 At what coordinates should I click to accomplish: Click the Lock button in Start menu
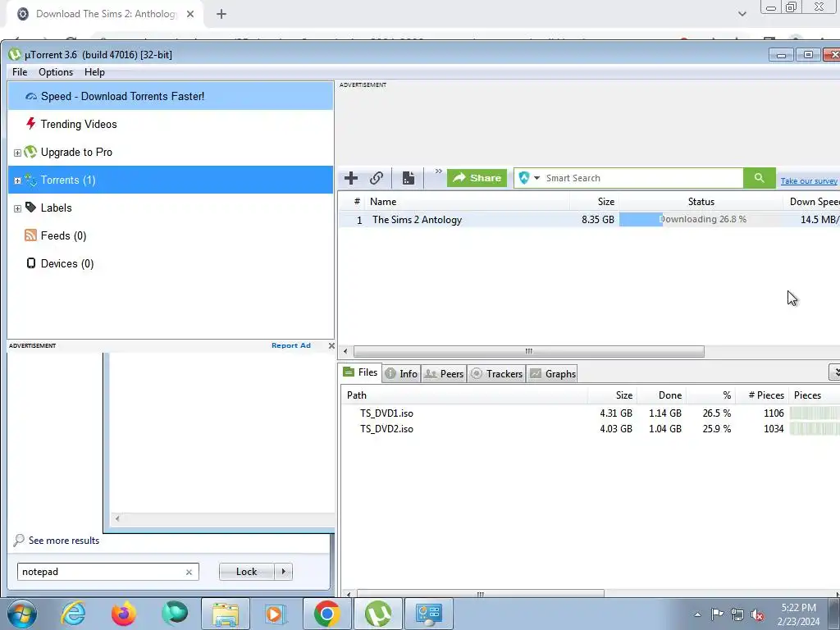coord(246,572)
